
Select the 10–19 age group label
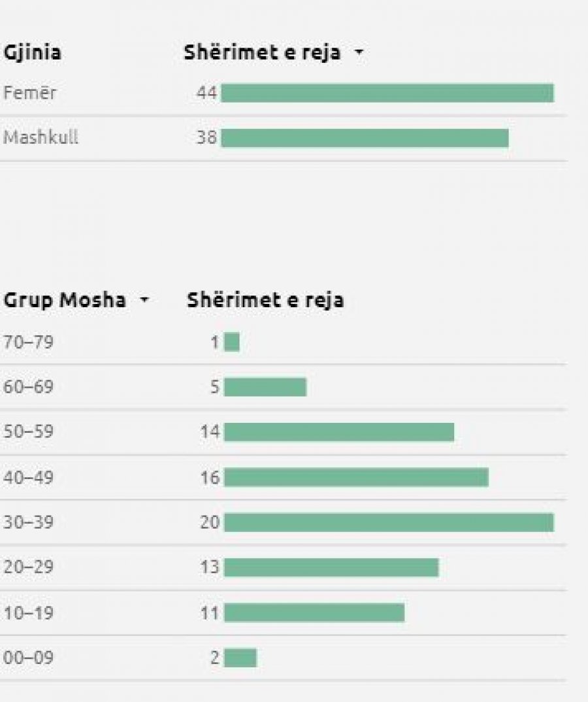point(28,612)
